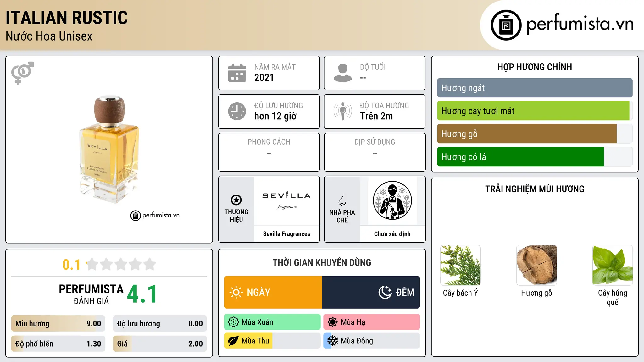644x362 pixels.
Task: Click the star badge icon above Thương hiệu
Action: (236, 200)
